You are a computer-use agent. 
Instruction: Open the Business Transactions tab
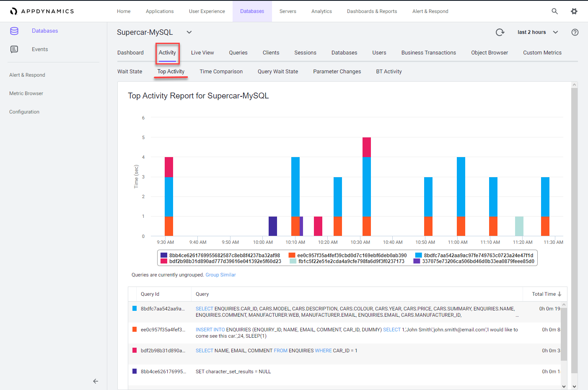click(429, 53)
